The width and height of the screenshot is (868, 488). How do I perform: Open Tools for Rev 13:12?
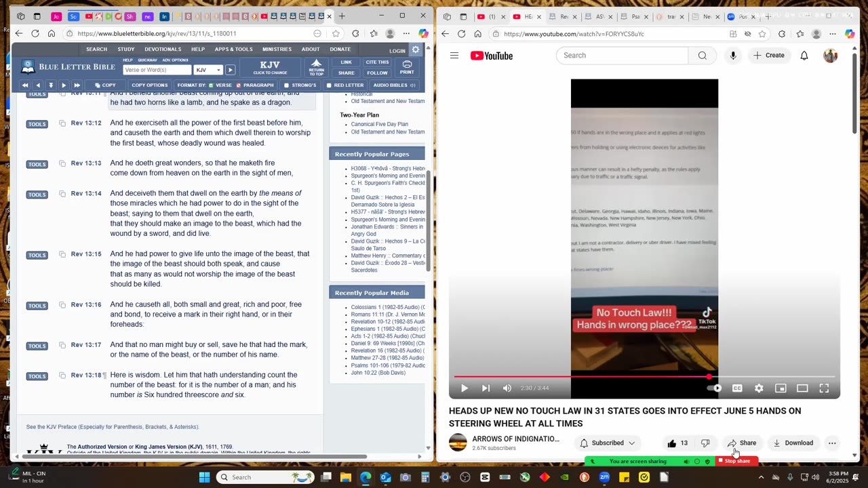coord(37,124)
